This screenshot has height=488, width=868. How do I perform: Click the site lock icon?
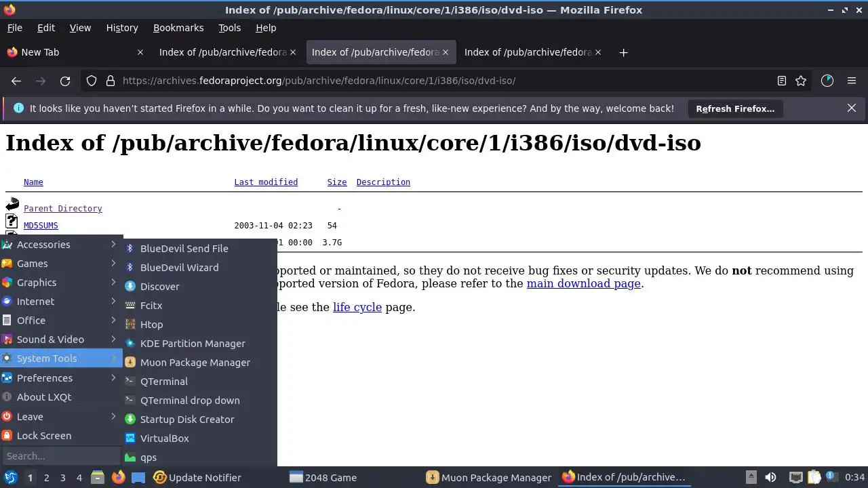coord(111,81)
